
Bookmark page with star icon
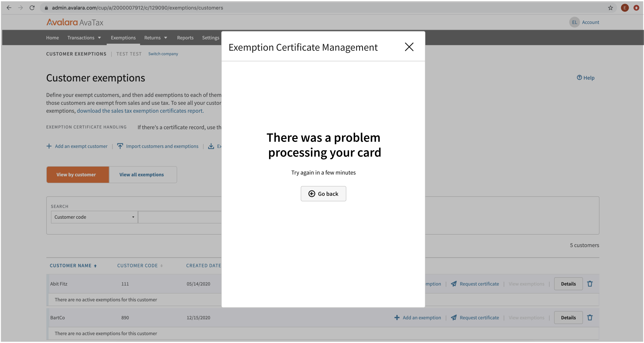[610, 8]
